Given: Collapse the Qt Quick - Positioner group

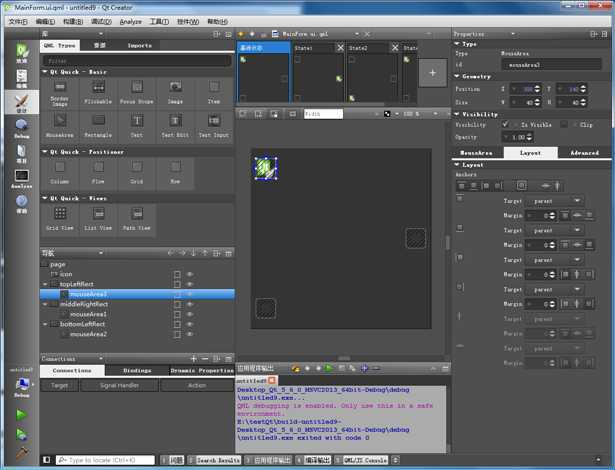Looking at the screenshot, I should pos(45,151).
